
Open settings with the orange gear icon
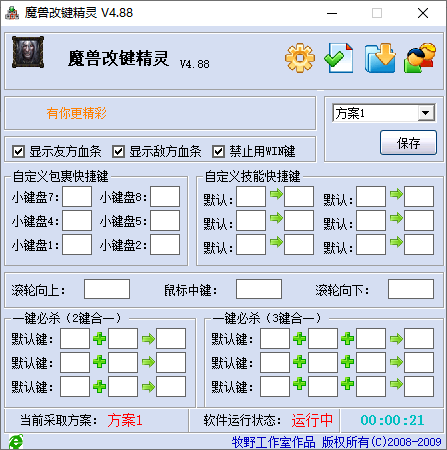click(300, 58)
